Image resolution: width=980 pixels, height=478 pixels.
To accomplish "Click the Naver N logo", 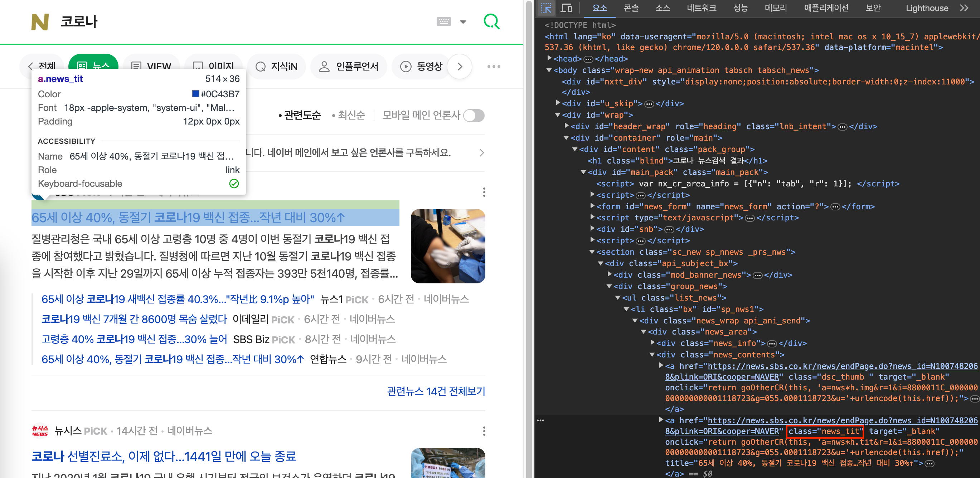I will pos(40,22).
